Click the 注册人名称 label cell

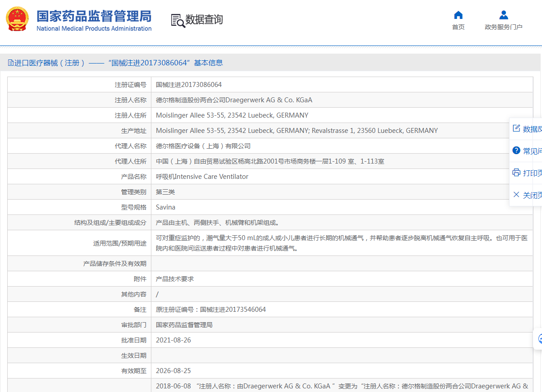pos(79,100)
